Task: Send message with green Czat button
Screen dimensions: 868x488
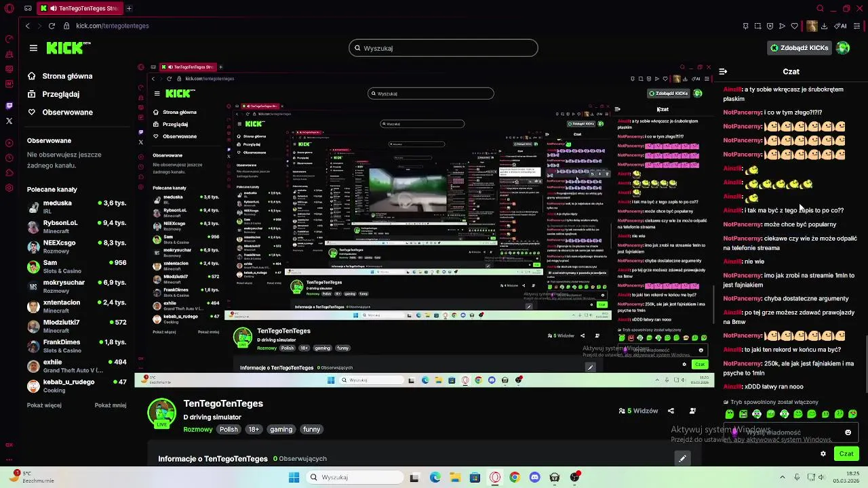Action: click(846, 453)
